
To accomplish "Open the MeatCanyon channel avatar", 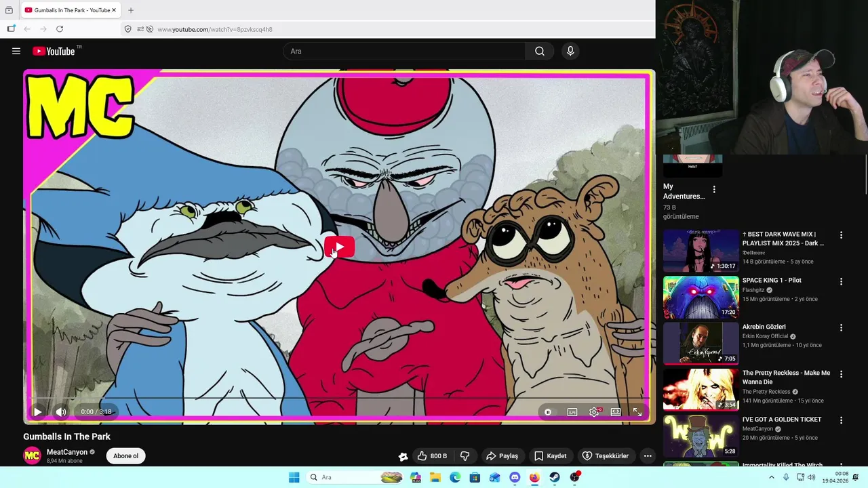I will click(32, 456).
